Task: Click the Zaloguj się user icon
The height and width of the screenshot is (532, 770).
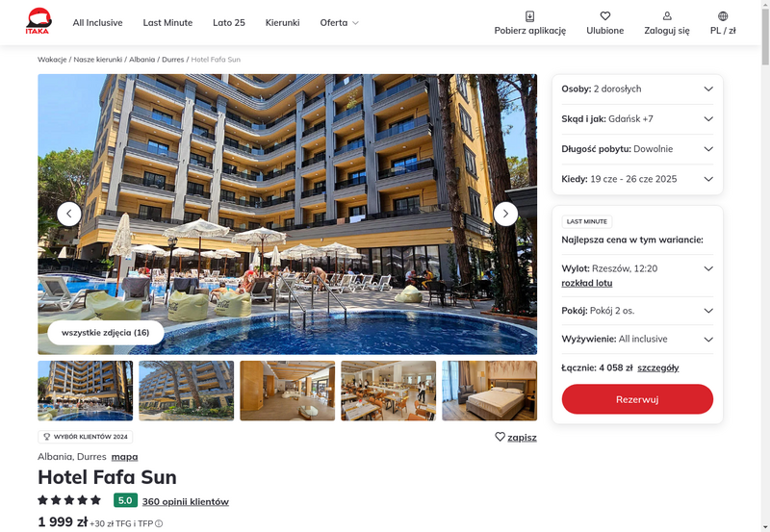Action: [x=667, y=16]
